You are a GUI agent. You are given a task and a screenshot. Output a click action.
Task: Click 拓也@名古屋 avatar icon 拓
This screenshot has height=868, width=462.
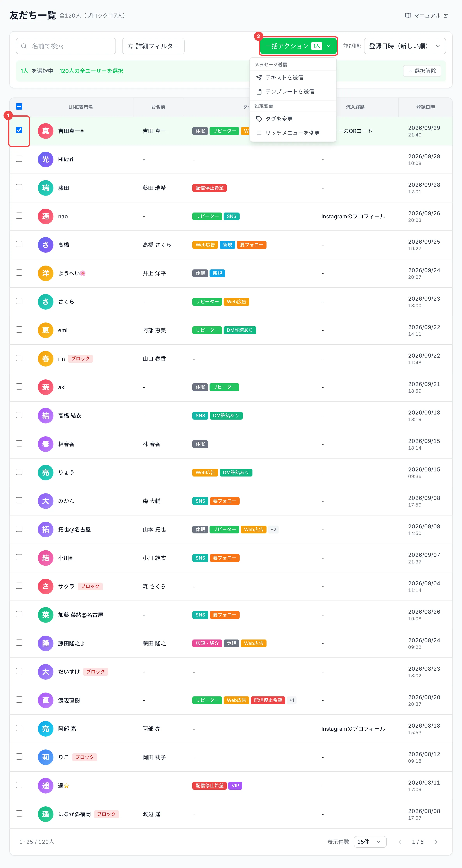[x=45, y=529]
